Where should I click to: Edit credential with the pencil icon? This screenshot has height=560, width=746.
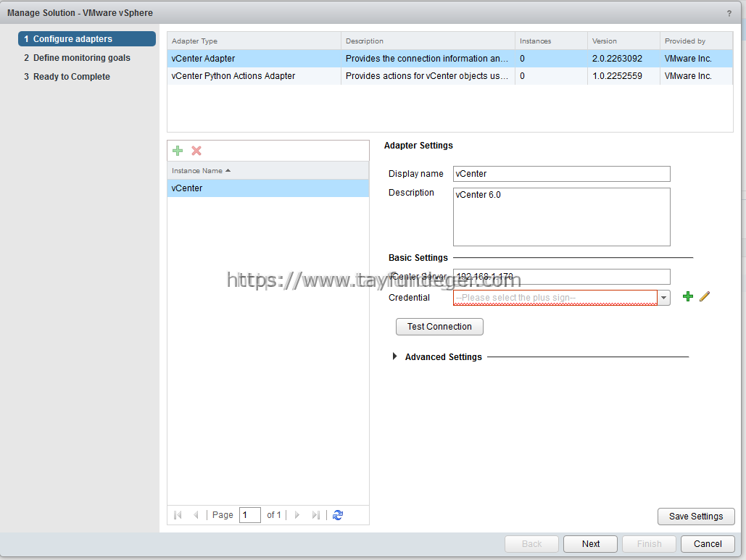(705, 296)
